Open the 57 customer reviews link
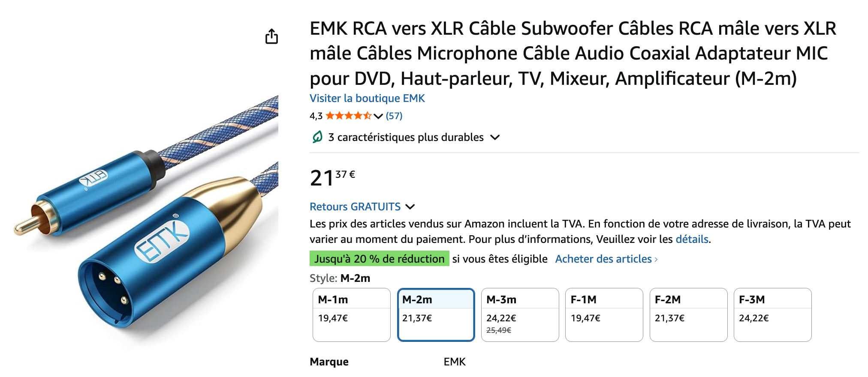 coord(394,116)
